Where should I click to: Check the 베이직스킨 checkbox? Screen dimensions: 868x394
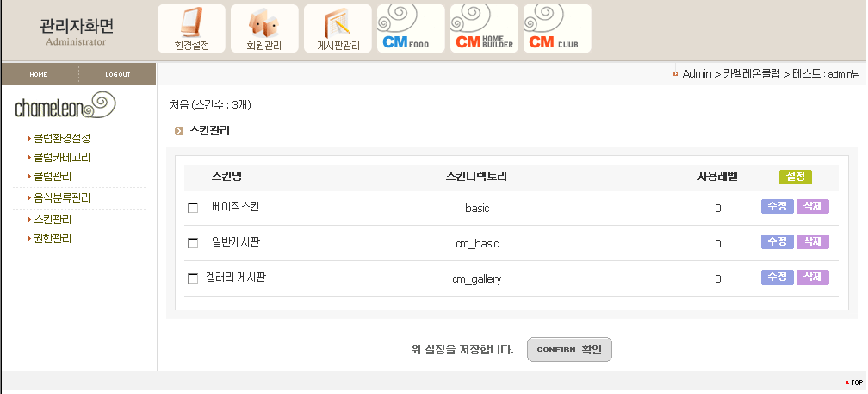tap(193, 208)
